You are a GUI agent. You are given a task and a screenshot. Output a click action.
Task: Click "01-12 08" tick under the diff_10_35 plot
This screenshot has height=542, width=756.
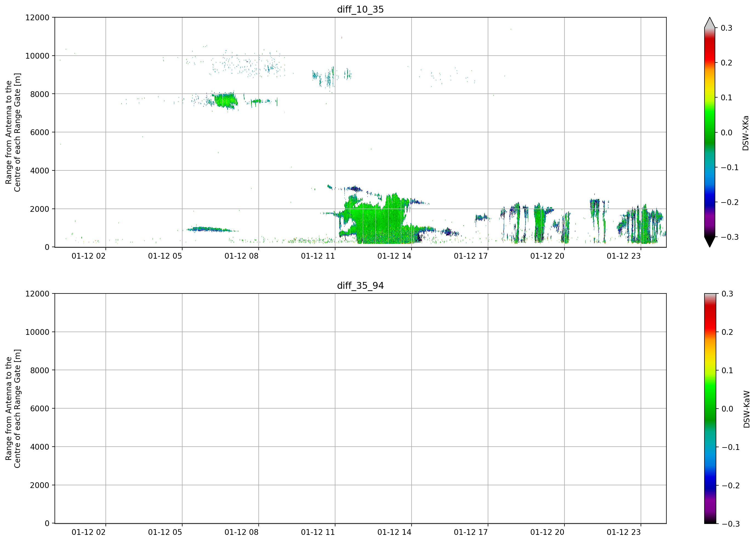[x=241, y=256]
